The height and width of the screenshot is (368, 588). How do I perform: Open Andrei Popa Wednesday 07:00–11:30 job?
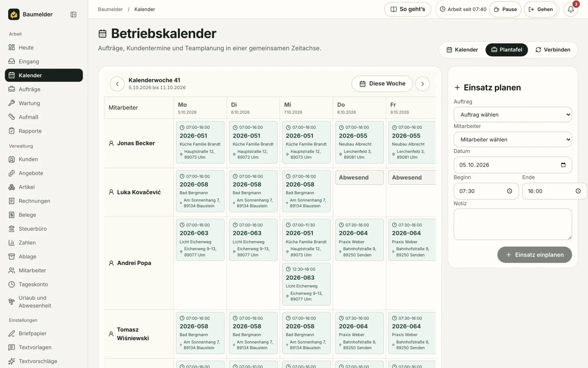(x=306, y=240)
